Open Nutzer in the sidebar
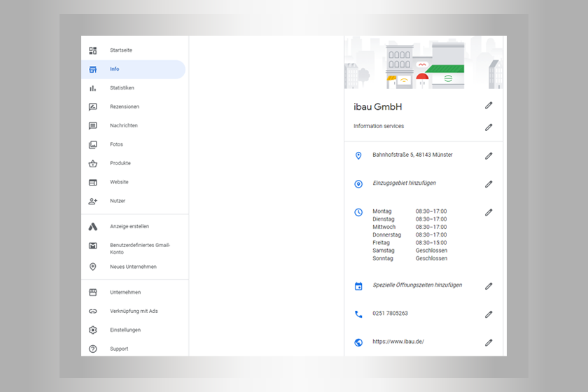Screen dimensions: 588x392 pos(134,201)
